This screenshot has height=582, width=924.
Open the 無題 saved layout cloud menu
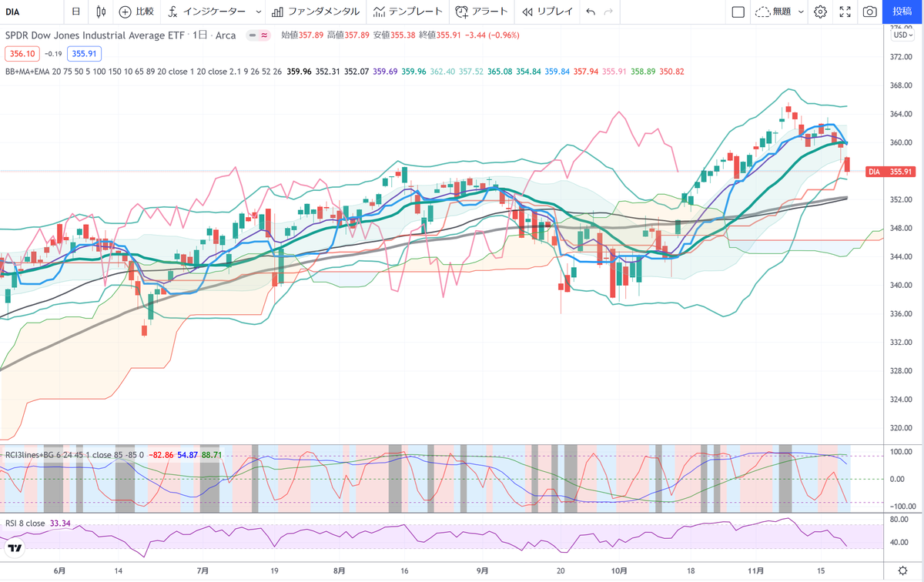pos(773,12)
